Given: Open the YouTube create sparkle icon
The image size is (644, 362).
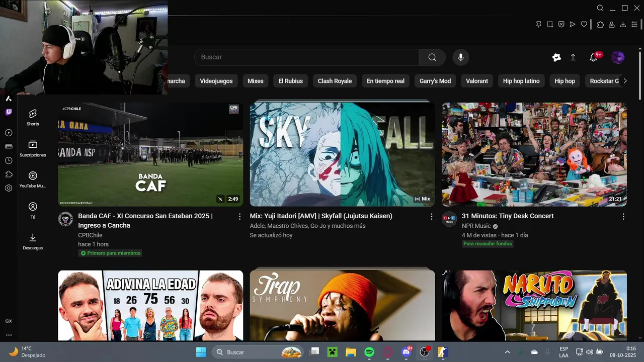Looking at the screenshot, I should pyautogui.click(x=556, y=57).
